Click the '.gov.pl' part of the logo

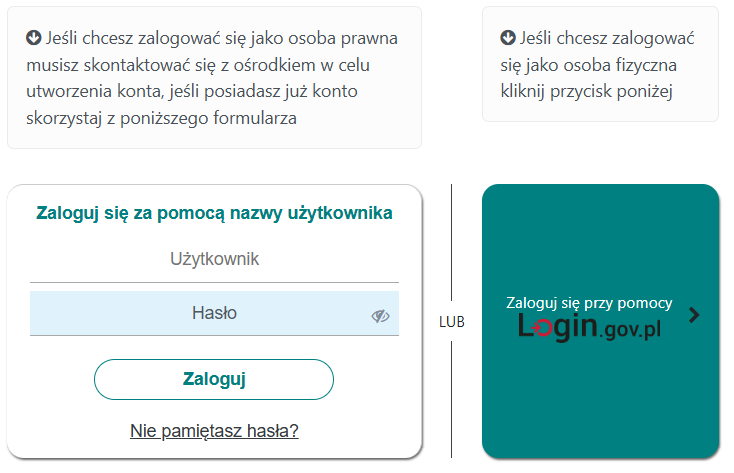coord(630,330)
